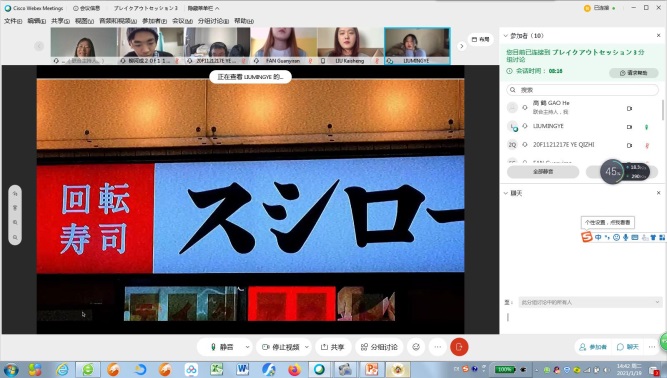Open the chat recipient dropdown

[x=590, y=302]
